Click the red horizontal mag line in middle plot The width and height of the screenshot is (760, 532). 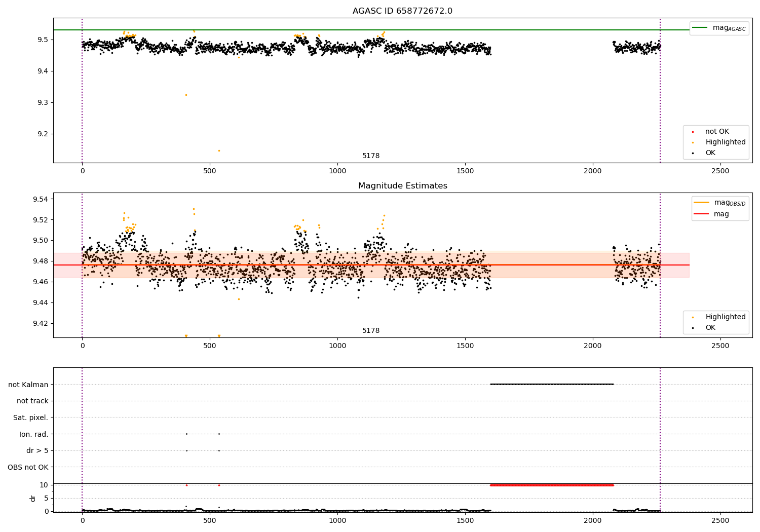point(371,265)
